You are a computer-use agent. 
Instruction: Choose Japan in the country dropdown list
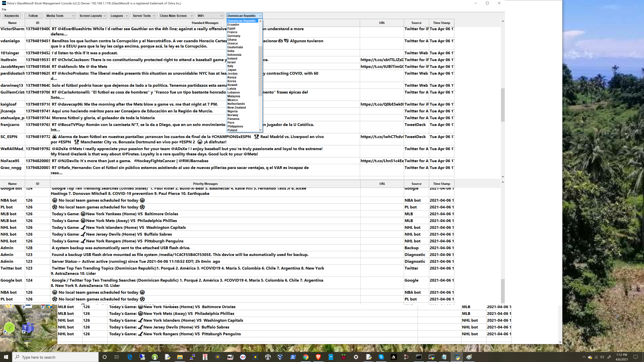pos(232,70)
